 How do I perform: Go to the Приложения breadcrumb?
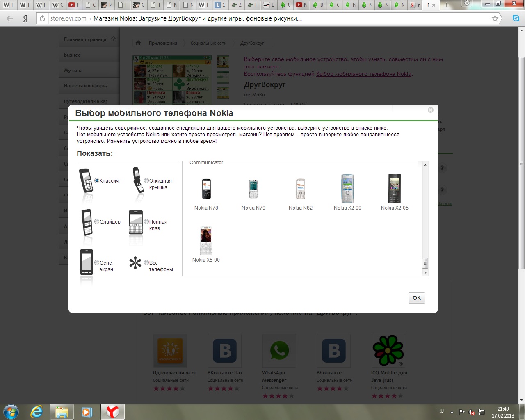163,43
